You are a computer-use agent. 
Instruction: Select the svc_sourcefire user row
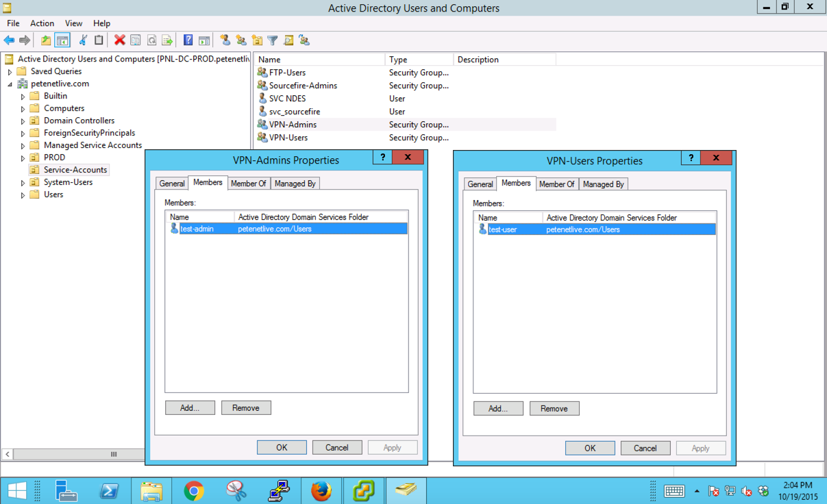(406, 112)
